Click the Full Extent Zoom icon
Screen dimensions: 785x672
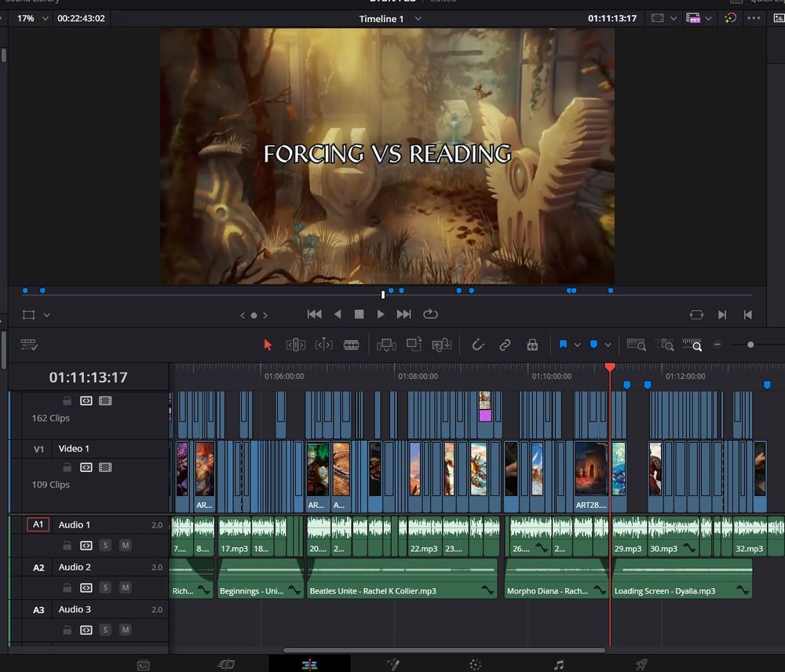coord(637,345)
